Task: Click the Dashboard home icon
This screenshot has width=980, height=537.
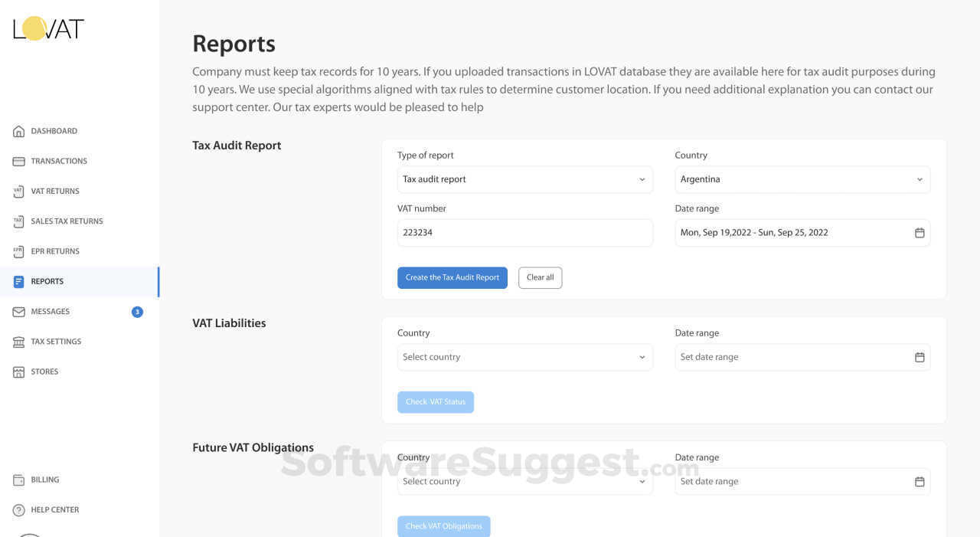Action: 19,132
